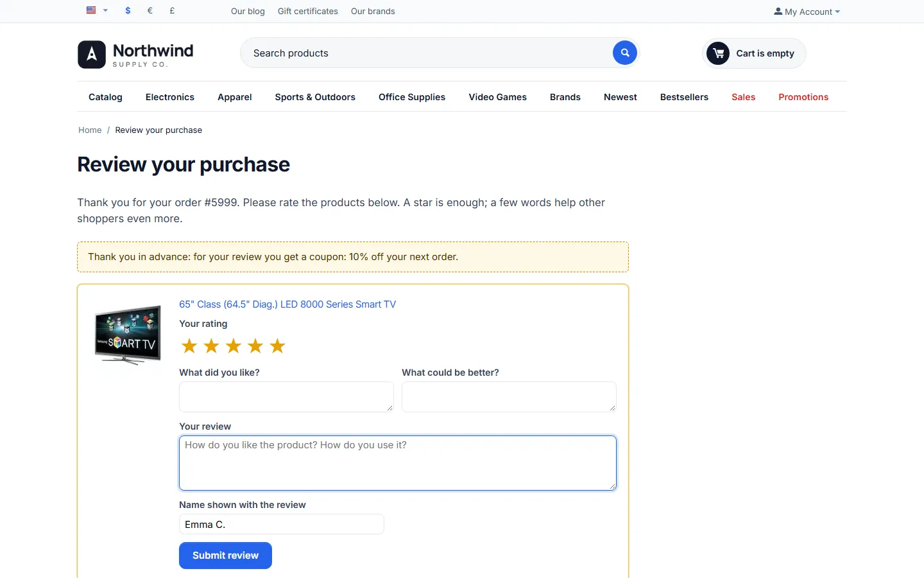Go to Electronics category
The image size is (924, 578).
pyautogui.click(x=170, y=97)
